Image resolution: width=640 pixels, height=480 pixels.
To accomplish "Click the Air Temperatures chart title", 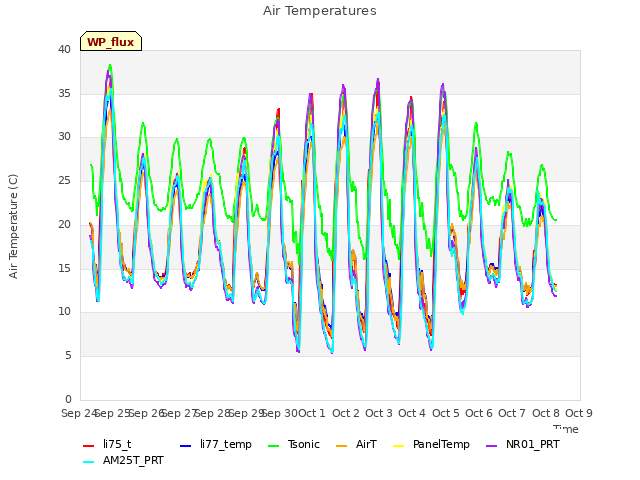I will point(320,11).
